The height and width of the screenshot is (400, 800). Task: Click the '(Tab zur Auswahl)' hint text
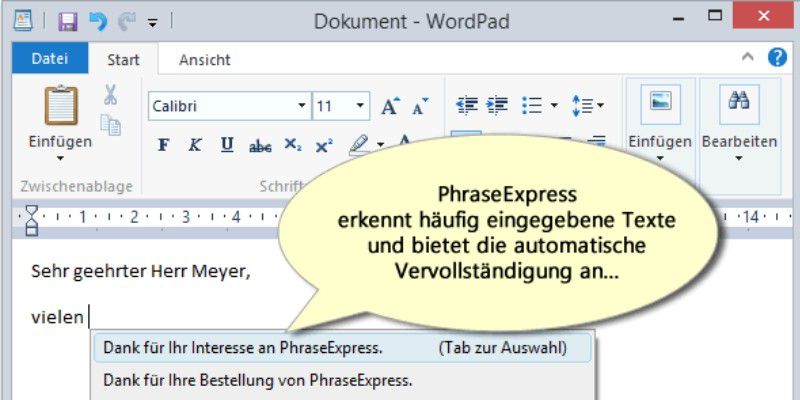point(502,347)
